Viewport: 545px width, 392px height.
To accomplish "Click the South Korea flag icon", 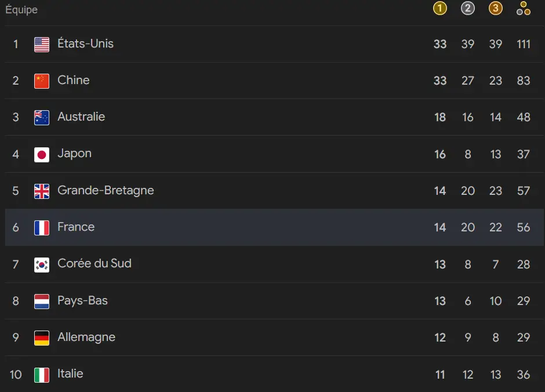I will [42, 264].
